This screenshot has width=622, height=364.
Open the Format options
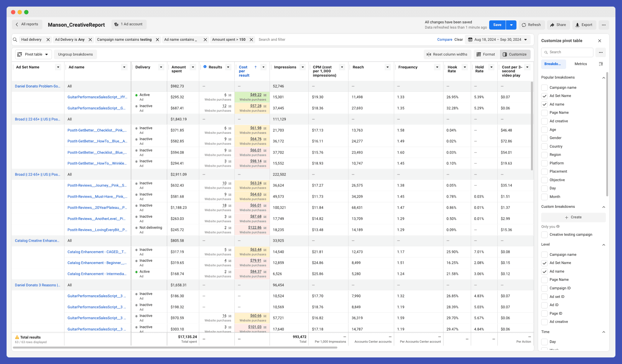(486, 54)
